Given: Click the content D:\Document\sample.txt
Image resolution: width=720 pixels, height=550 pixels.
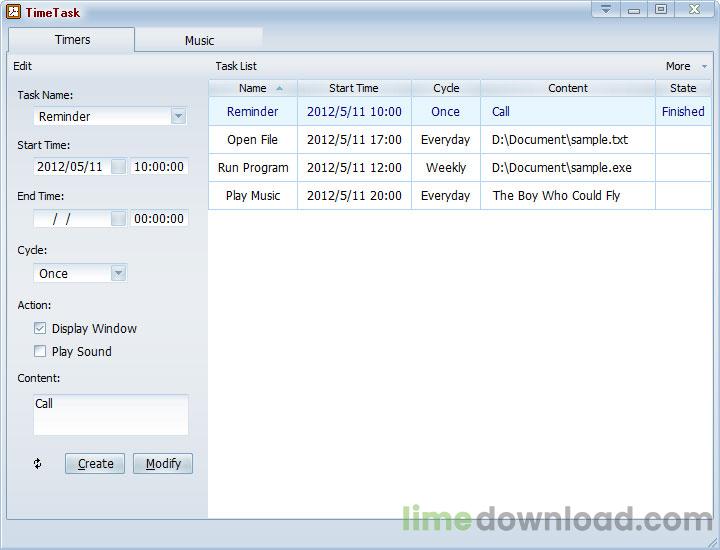Looking at the screenshot, I should 560,140.
